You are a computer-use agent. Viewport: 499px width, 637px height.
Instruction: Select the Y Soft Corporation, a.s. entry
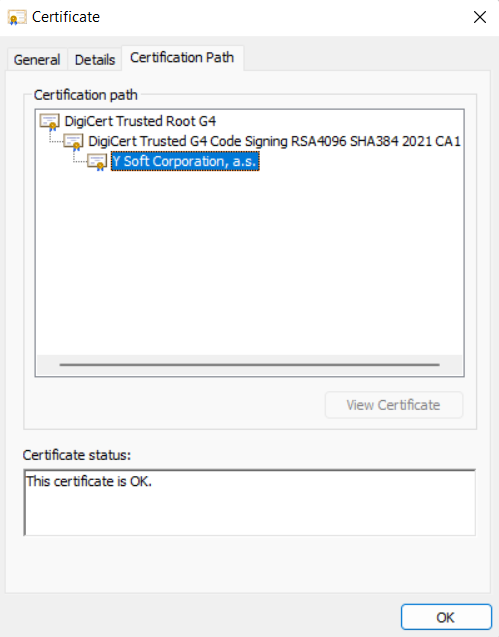tap(185, 161)
